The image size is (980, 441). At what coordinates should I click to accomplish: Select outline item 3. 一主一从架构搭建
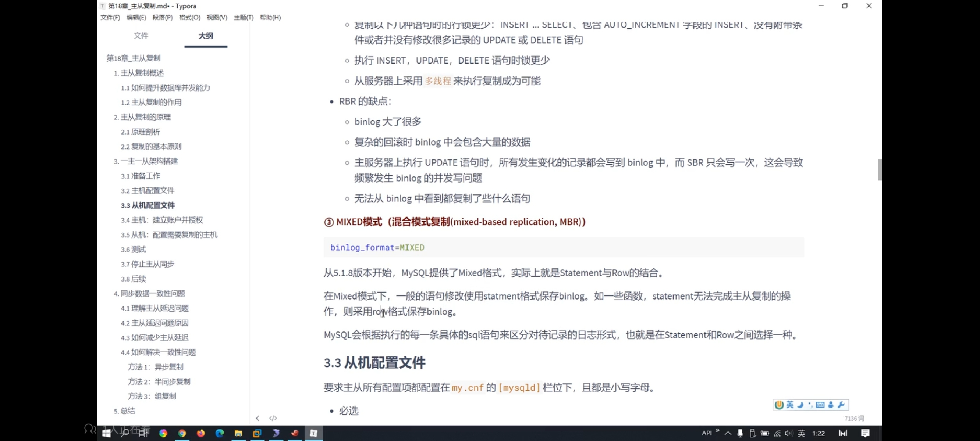(146, 161)
